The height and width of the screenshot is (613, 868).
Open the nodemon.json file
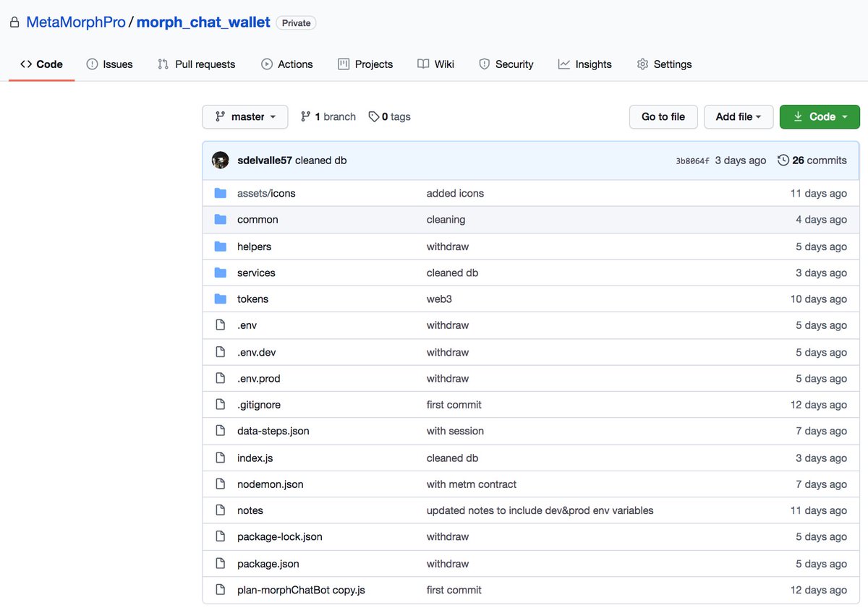tap(270, 484)
